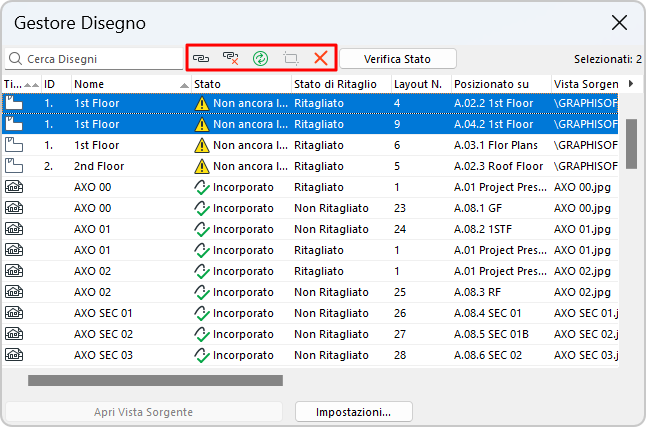Click the Link drawing icon in toolbar

[201, 59]
